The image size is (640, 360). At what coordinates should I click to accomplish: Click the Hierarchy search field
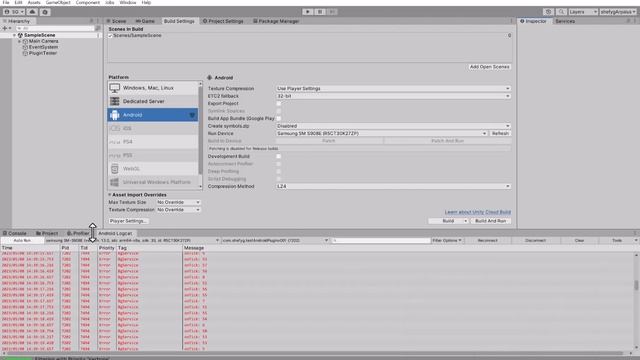point(55,28)
